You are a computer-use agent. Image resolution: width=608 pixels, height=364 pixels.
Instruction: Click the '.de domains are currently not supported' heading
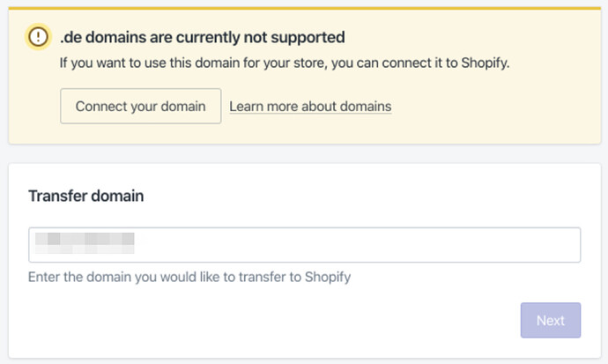202,38
